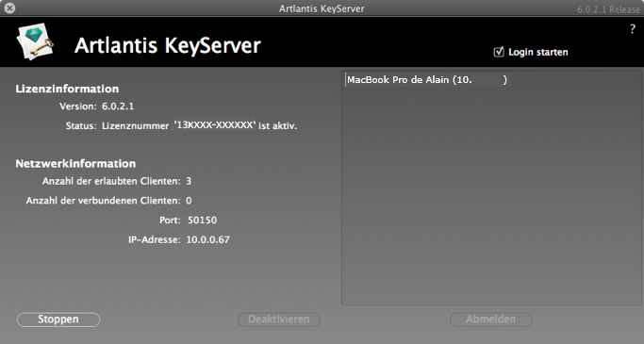
Task: Open help via the question mark
Action: click(633, 29)
